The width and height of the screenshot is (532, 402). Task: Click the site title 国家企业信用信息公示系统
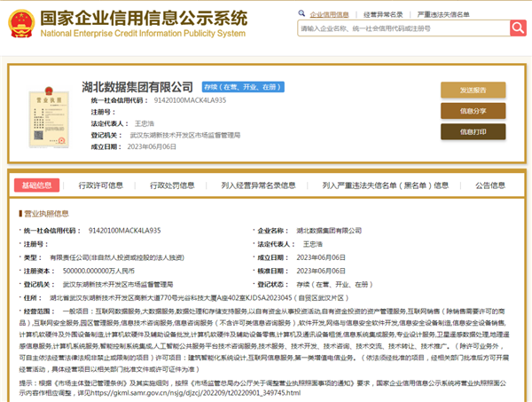(144, 18)
